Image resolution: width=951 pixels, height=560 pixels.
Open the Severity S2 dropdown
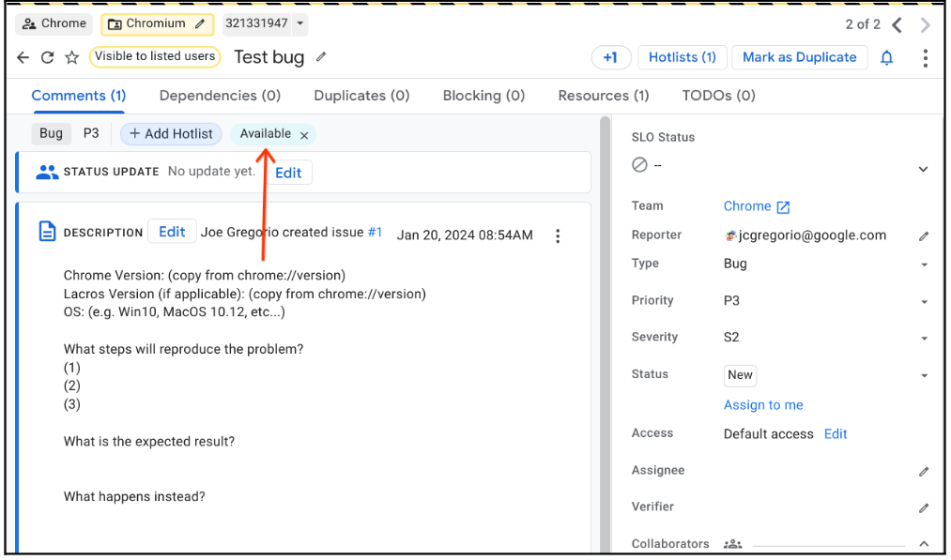click(x=924, y=339)
